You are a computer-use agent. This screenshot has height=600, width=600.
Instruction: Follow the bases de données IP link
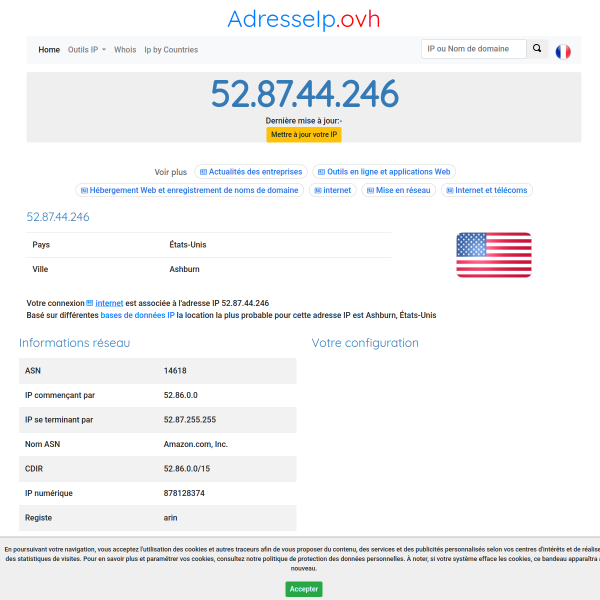pos(137,315)
